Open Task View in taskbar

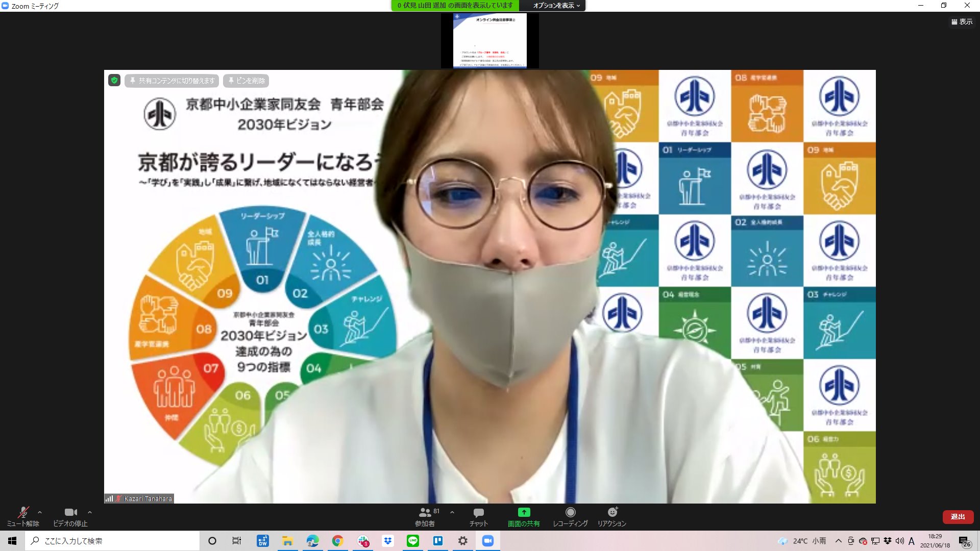237,541
